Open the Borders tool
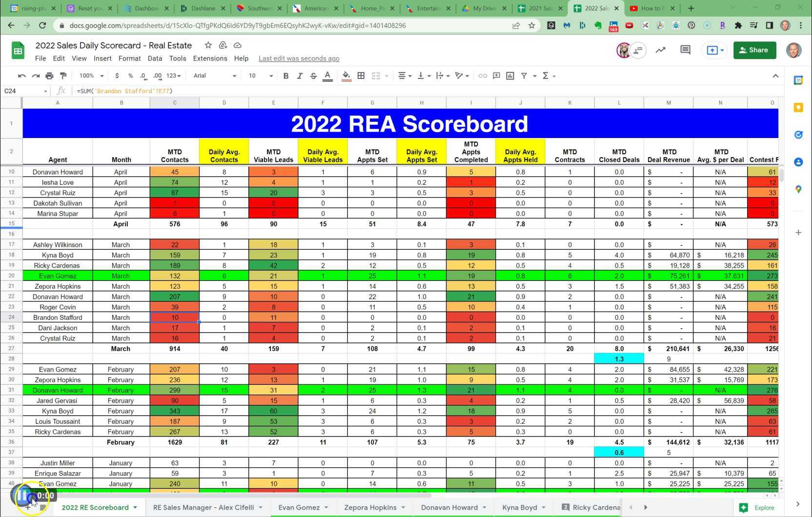Image resolution: width=812 pixels, height=517 pixels. click(x=361, y=76)
